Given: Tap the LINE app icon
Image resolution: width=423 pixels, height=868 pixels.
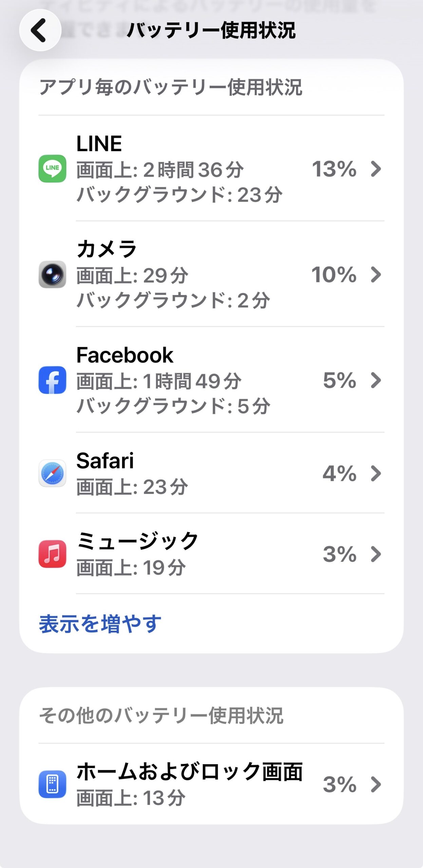Looking at the screenshot, I should point(52,169).
